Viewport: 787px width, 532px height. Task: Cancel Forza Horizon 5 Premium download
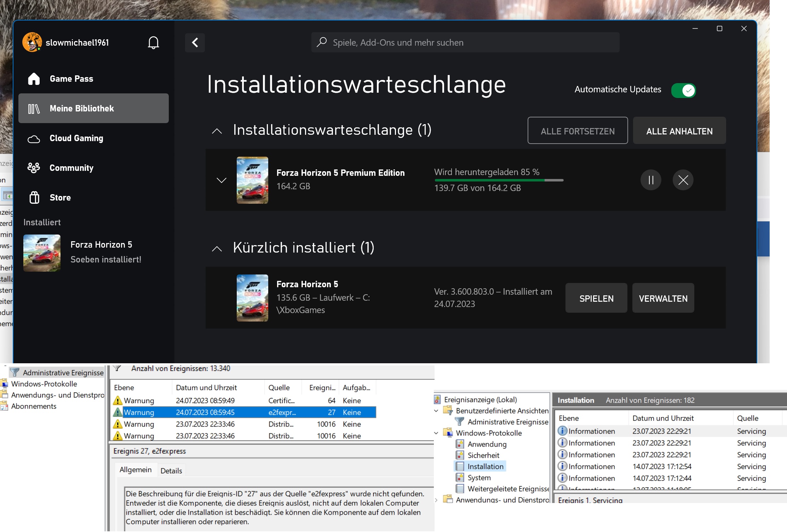(x=683, y=180)
